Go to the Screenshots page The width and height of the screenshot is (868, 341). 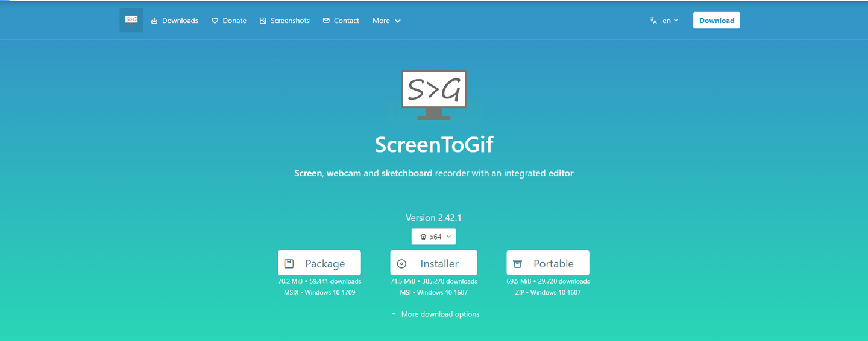tap(285, 21)
